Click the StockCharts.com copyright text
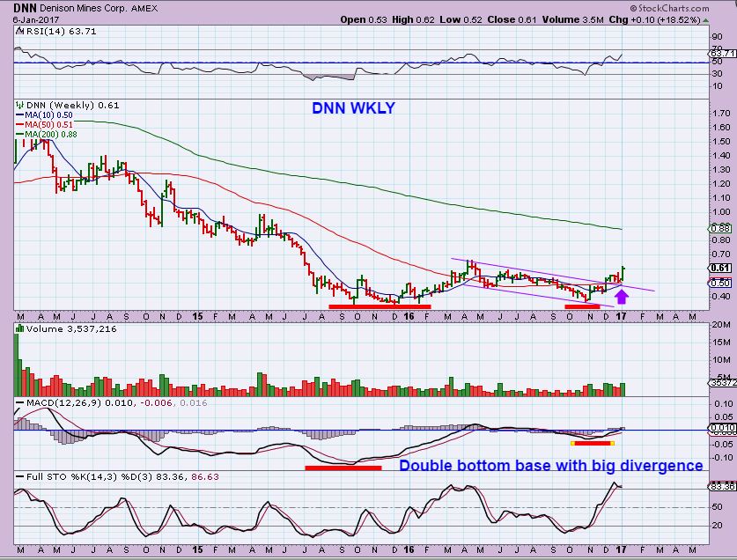This screenshot has width=737, height=560. pos(669,8)
